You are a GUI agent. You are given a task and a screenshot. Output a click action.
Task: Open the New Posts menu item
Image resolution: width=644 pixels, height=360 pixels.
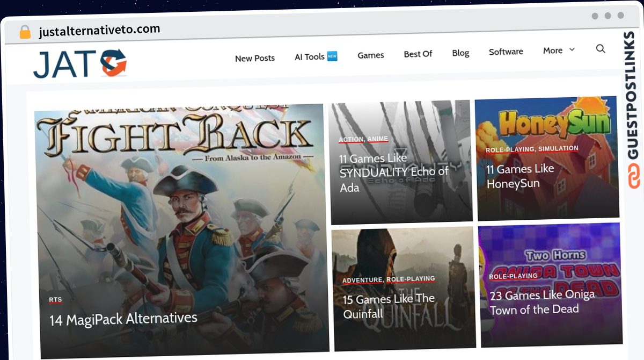(254, 58)
